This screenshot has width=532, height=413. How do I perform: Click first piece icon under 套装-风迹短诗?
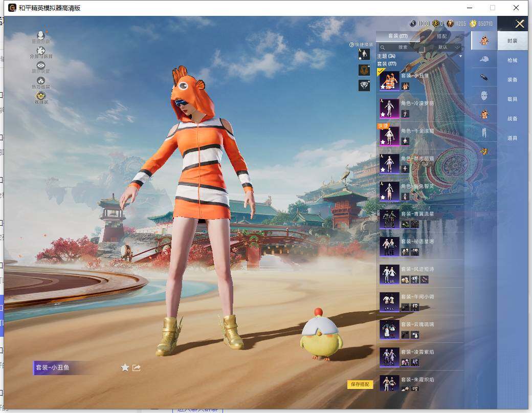click(x=405, y=279)
